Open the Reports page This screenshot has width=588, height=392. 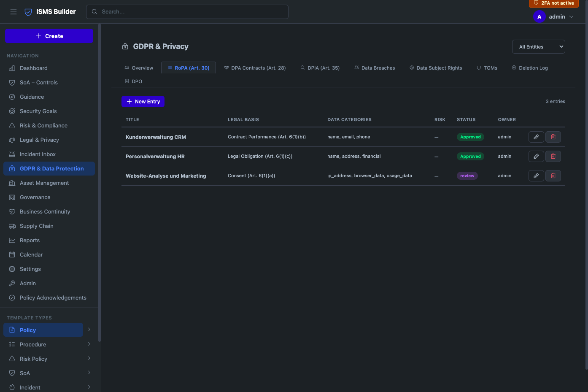(x=49, y=240)
